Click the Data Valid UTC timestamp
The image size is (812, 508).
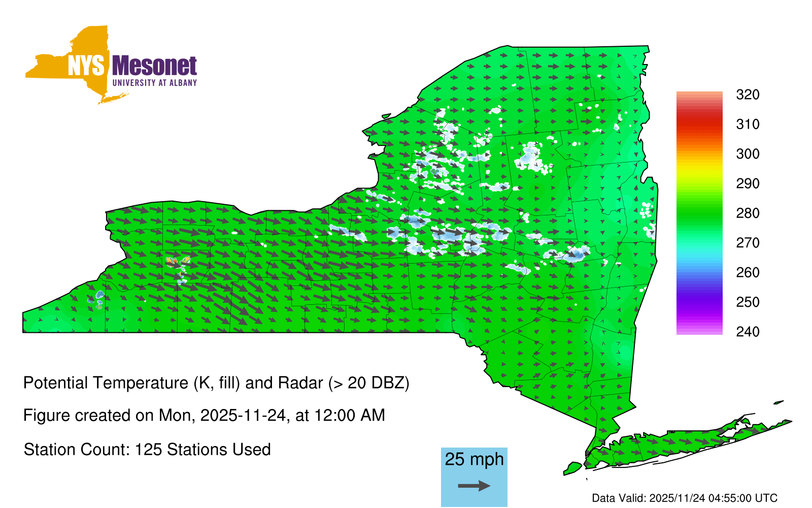(685, 498)
